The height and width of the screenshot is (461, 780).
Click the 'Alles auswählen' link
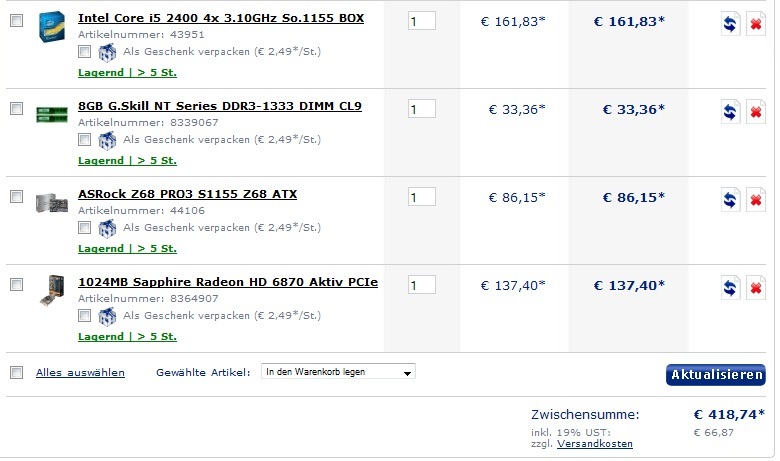80,372
